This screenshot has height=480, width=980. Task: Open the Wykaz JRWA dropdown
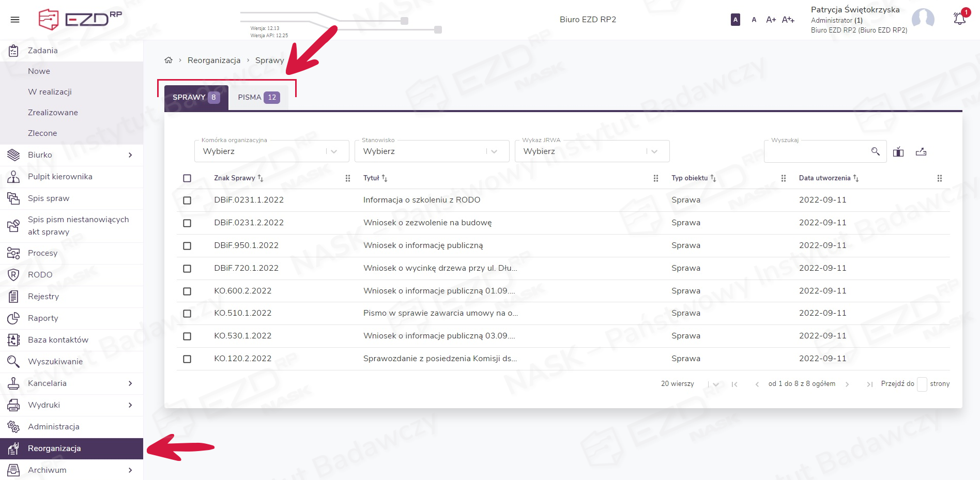coord(591,151)
